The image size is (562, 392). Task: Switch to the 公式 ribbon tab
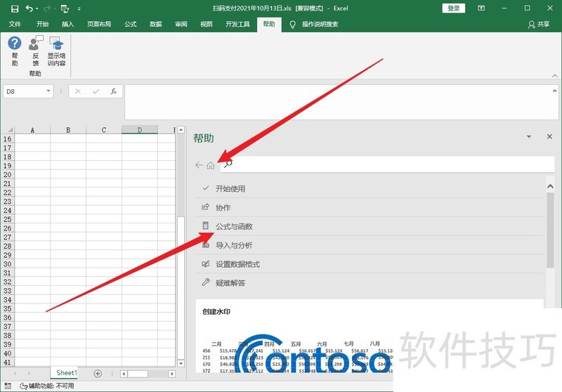pyautogui.click(x=130, y=24)
